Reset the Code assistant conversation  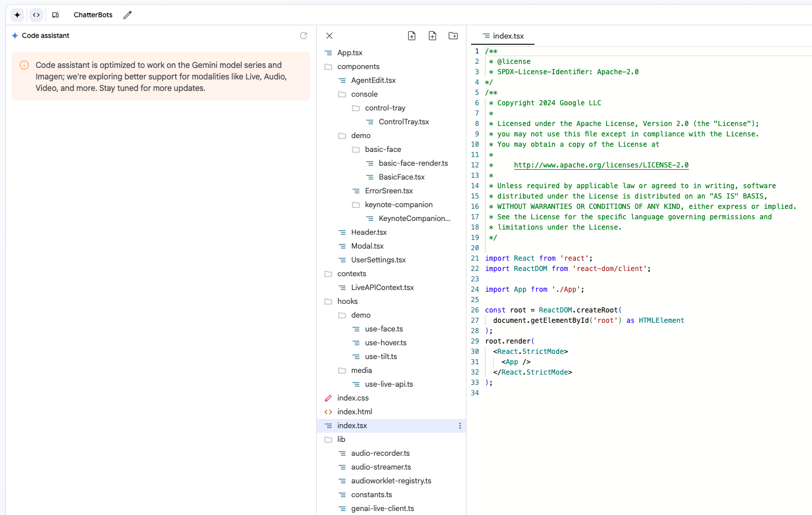coord(303,36)
